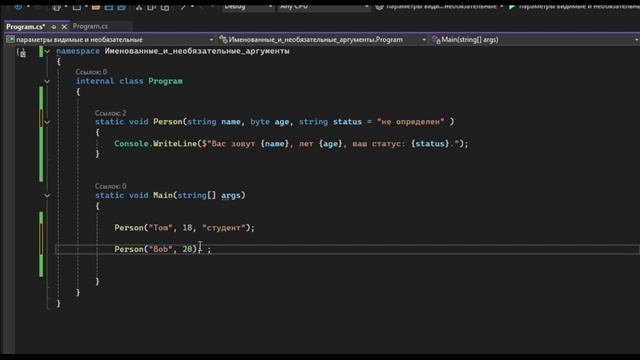The width and height of the screenshot is (640, 360).
Task: Click the "Bob" string argument
Action: click(160, 249)
